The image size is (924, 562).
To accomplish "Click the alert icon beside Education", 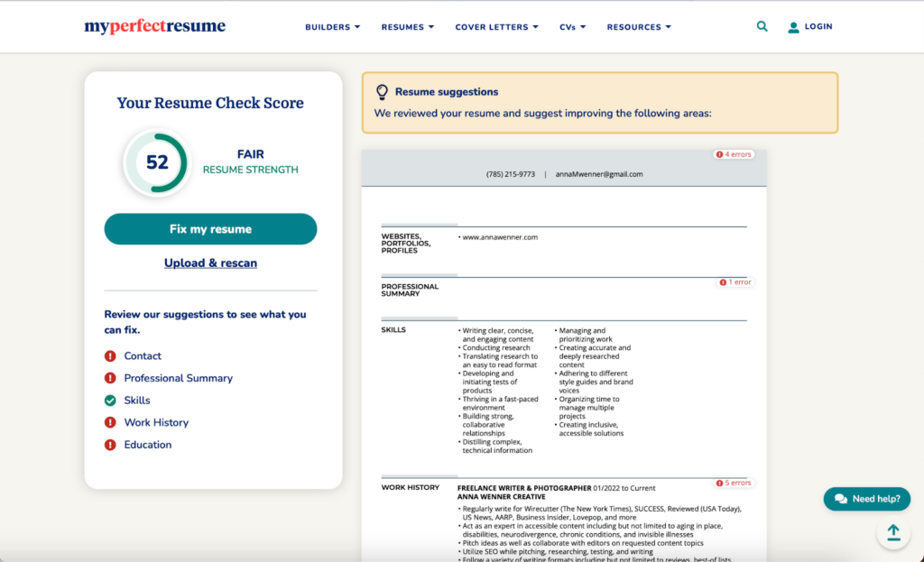I will 110,444.
